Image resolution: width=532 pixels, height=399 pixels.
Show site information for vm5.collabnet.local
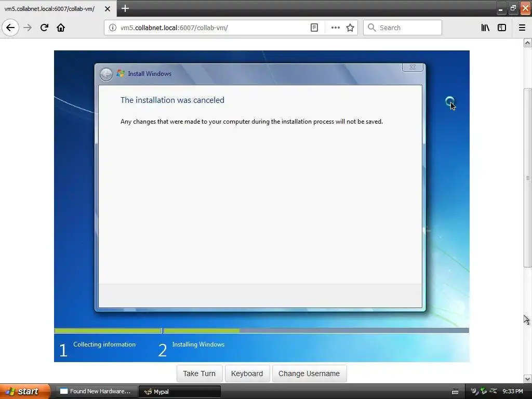coord(113,28)
